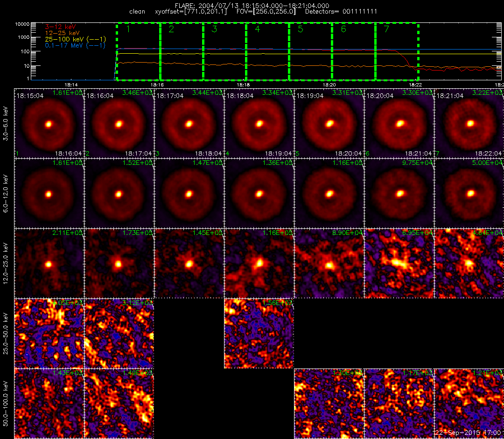Click the '18:19:04' end time in image 4
Image resolution: width=504 pixels, height=439 pixels.
(278, 153)
